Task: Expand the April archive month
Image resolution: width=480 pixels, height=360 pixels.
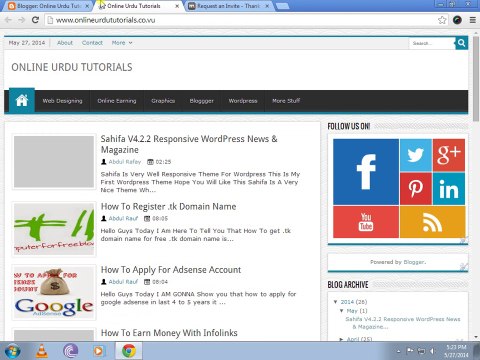Action: point(341,339)
